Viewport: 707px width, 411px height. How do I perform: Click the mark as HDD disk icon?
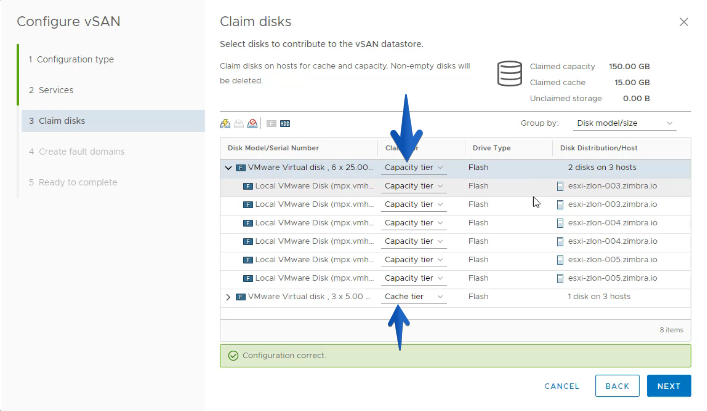285,123
